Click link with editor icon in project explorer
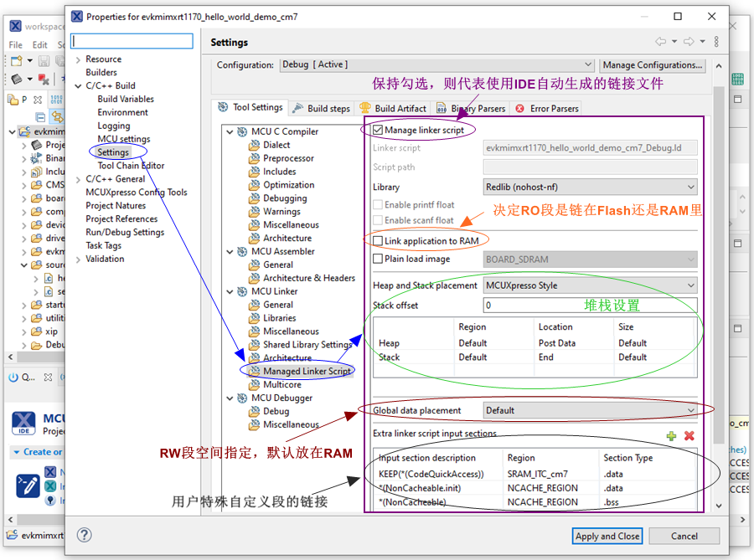 click(57, 116)
